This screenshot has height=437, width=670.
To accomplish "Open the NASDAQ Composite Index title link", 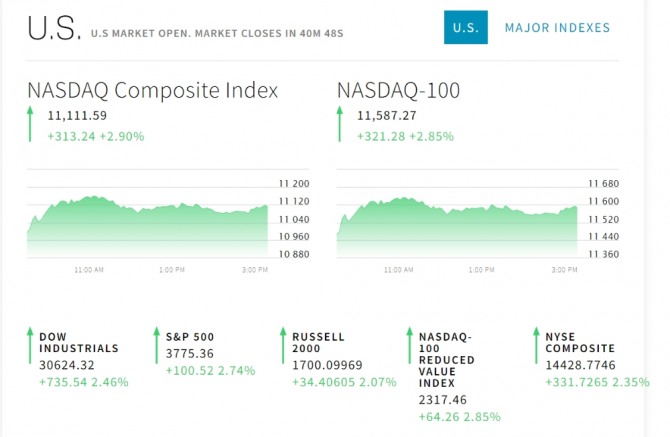I will tap(153, 90).
